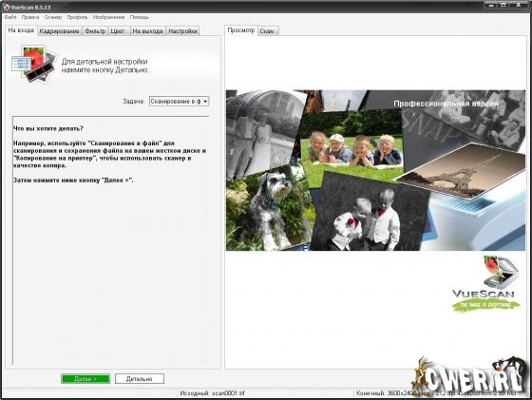
Task: Switch to the Настройки tab
Action: coord(182,30)
